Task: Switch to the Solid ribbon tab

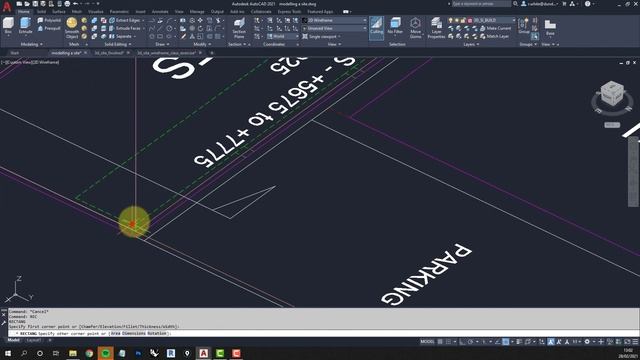Action: point(41,11)
